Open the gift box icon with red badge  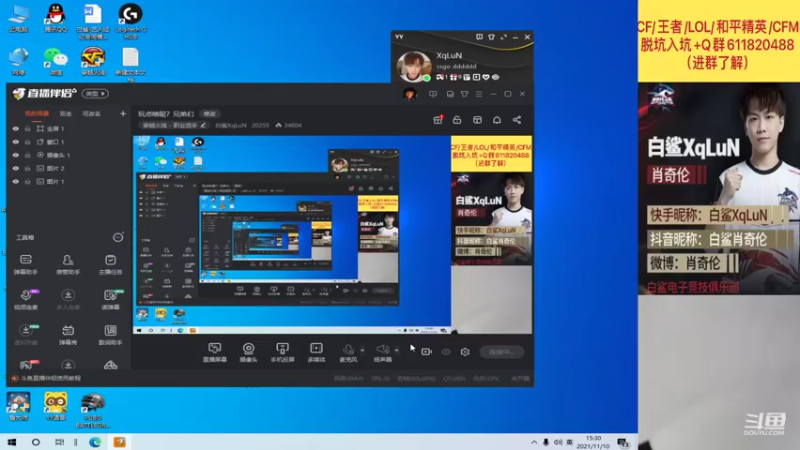click(438, 120)
